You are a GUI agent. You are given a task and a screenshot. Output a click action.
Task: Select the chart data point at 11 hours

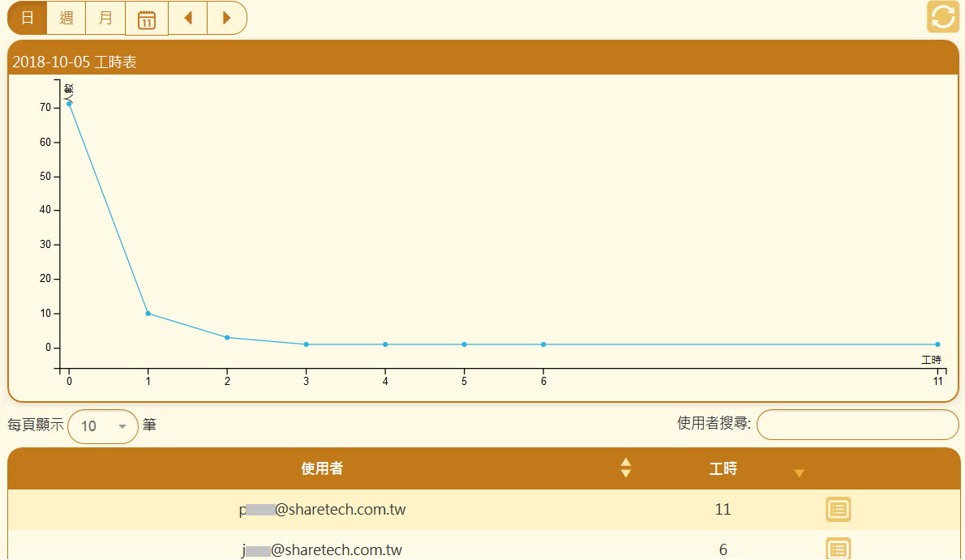tap(937, 344)
